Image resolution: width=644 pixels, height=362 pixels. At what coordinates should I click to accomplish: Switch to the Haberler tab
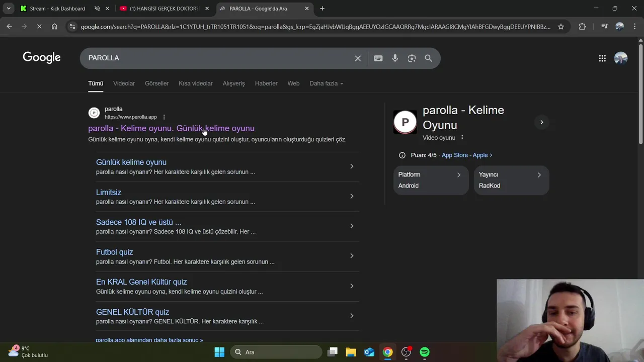(266, 83)
